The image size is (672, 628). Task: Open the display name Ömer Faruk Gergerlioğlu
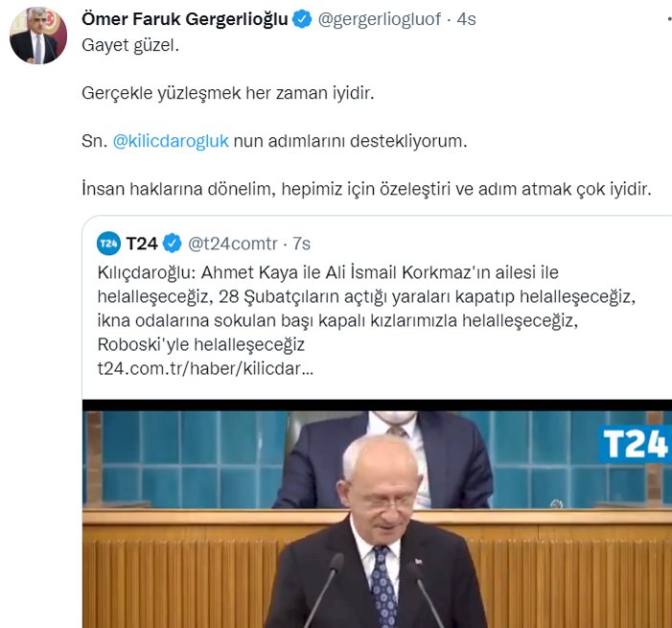185,19
